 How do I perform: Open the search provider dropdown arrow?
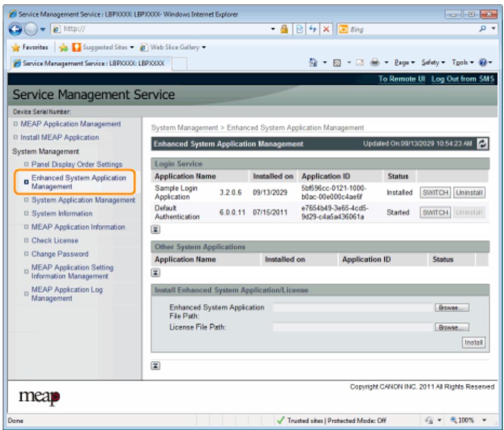pos(494,29)
